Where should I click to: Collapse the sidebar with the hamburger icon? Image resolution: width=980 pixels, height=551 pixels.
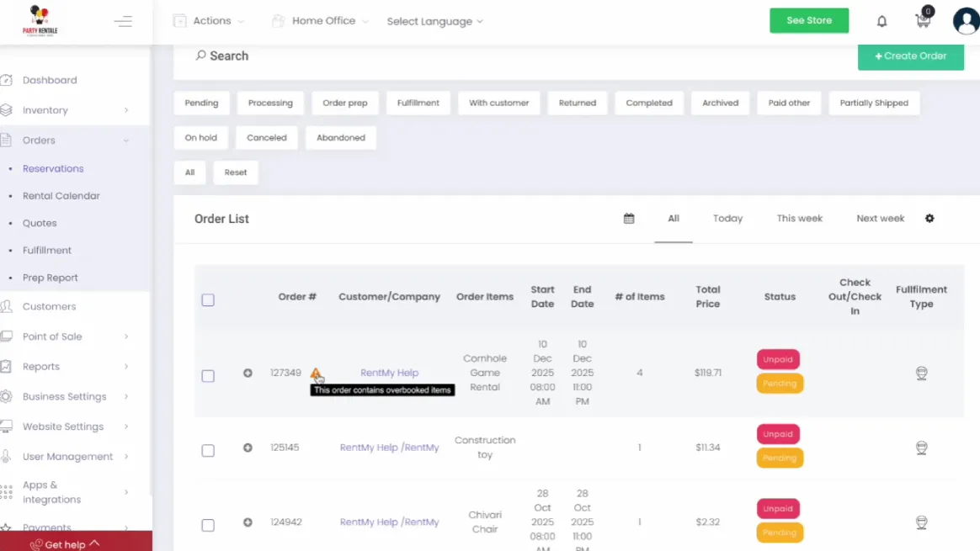(x=123, y=20)
